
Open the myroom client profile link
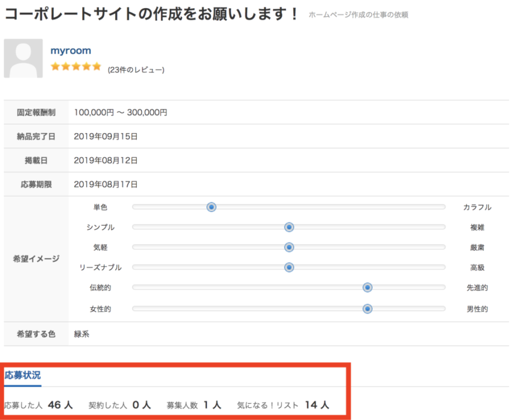tap(71, 51)
